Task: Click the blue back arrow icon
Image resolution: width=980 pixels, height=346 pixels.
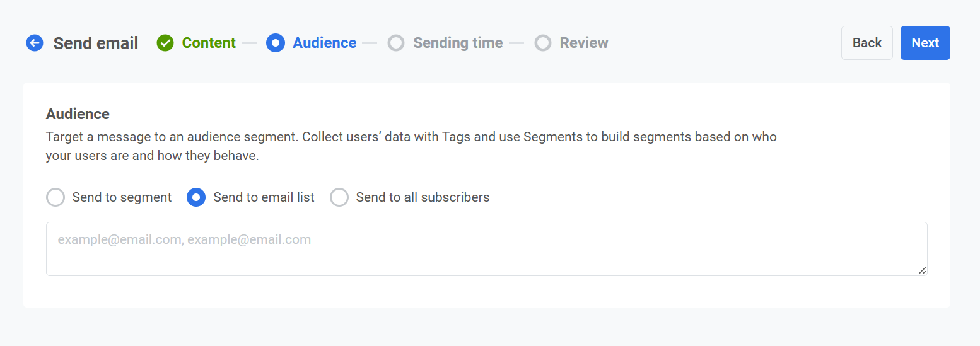Action: tap(35, 43)
